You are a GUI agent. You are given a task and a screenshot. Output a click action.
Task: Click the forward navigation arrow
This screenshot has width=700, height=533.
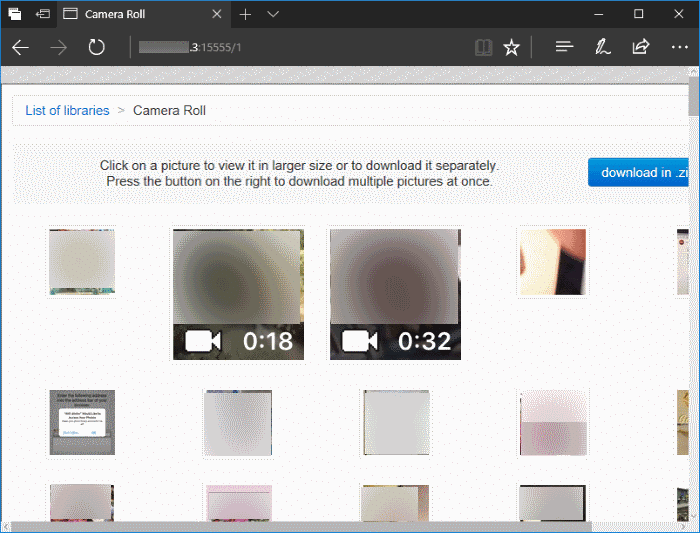[58, 47]
